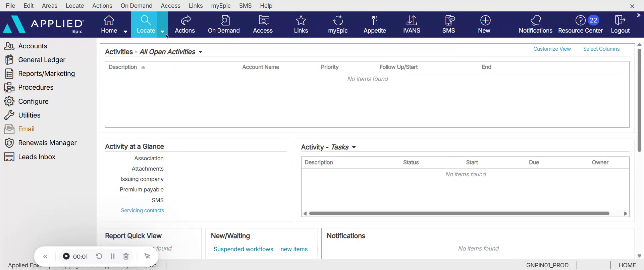The width and height of the screenshot is (644, 270).
Task: Close the window with top-right X
Action: click(x=632, y=6)
